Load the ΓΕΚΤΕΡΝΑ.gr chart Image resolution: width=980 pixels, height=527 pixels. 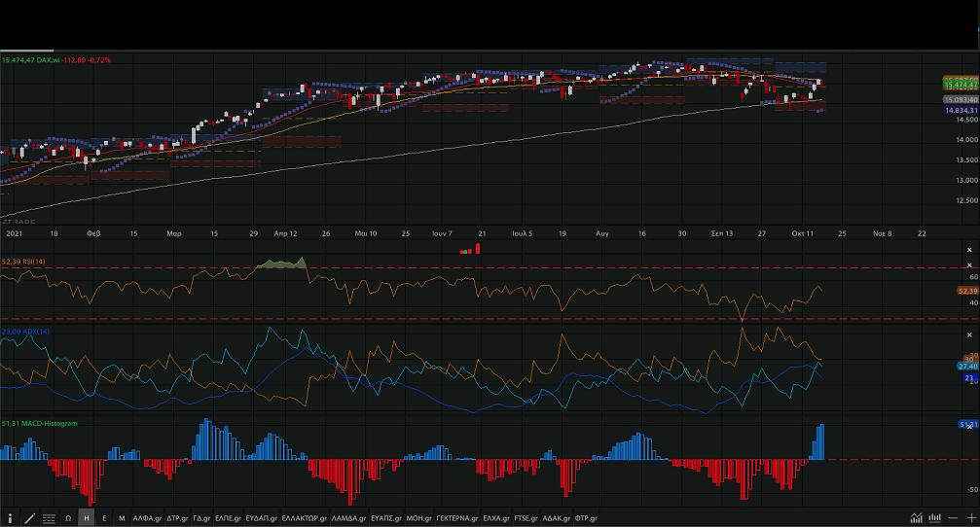coord(457,518)
